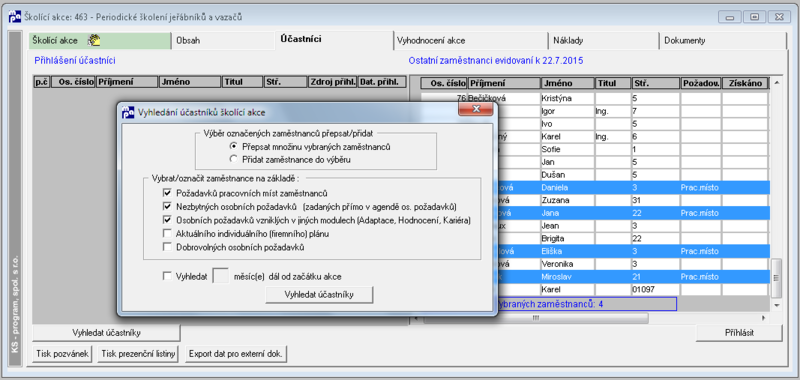Select employee row Ivo
The height and width of the screenshot is (380, 800).
[594, 123]
